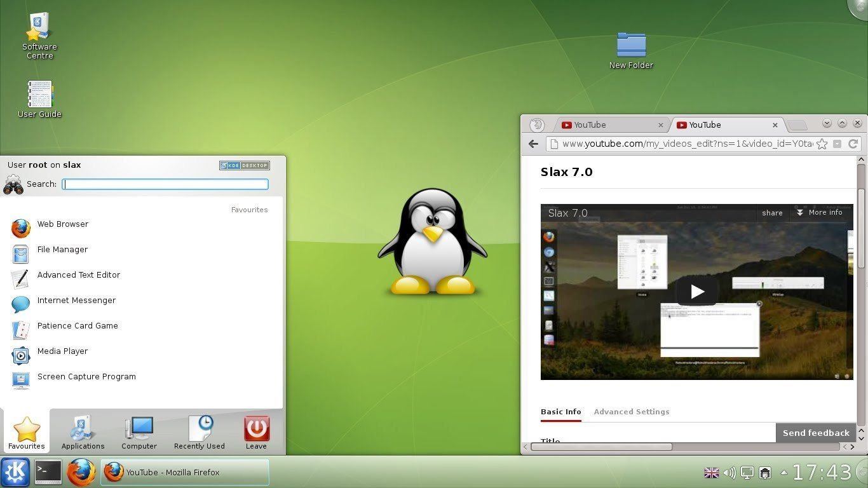Expand More info on the video

pyautogui.click(x=819, y=212)
